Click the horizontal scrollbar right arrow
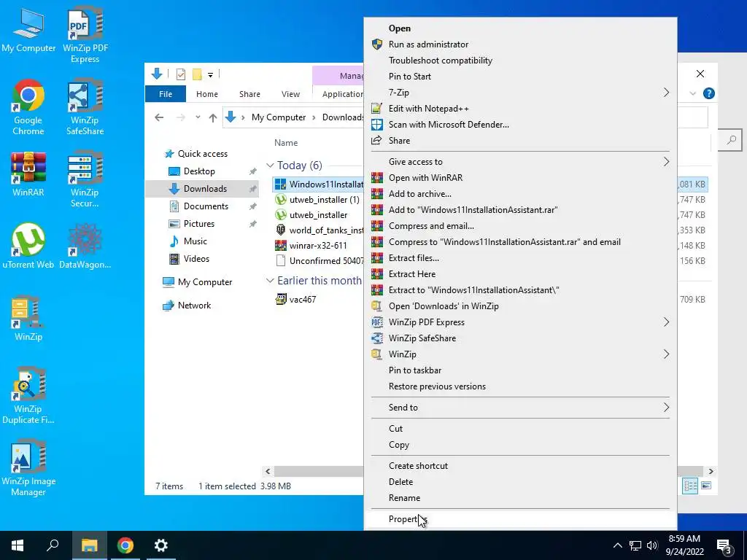 711,472
